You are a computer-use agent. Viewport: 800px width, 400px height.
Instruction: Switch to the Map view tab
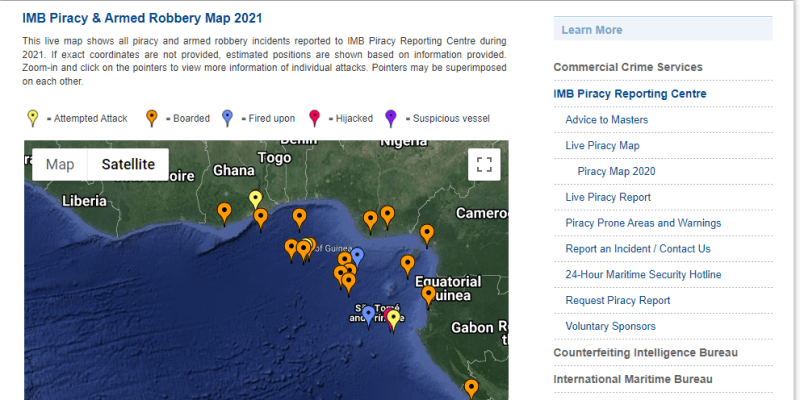60,165
